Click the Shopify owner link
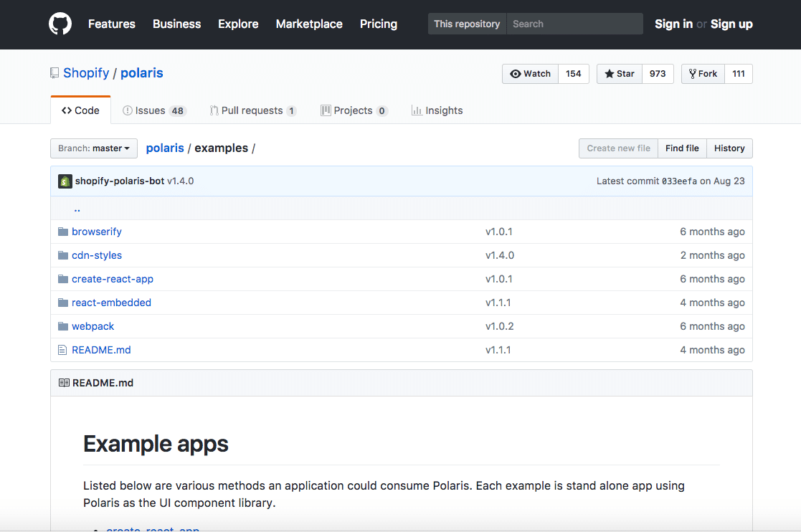This screenshot has width=801, height=532. coord(86,73)
